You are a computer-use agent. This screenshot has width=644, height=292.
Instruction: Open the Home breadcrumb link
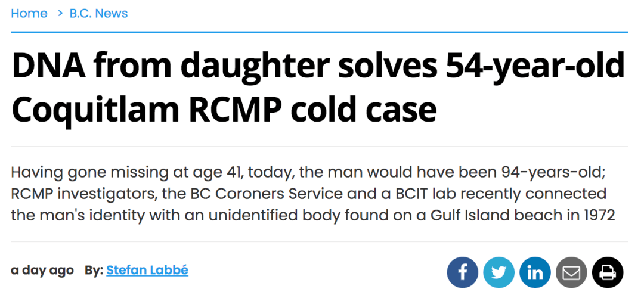tap(29, 13)
